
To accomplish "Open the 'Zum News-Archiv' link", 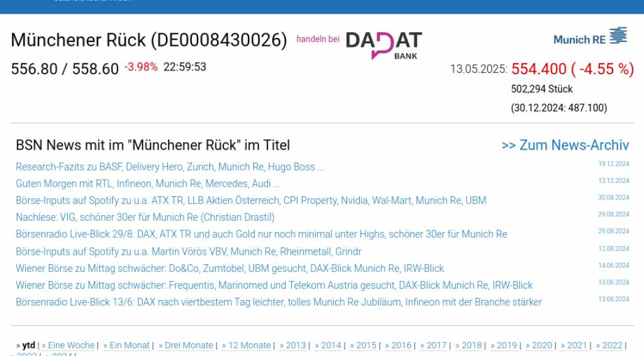I will pos(565,145).
